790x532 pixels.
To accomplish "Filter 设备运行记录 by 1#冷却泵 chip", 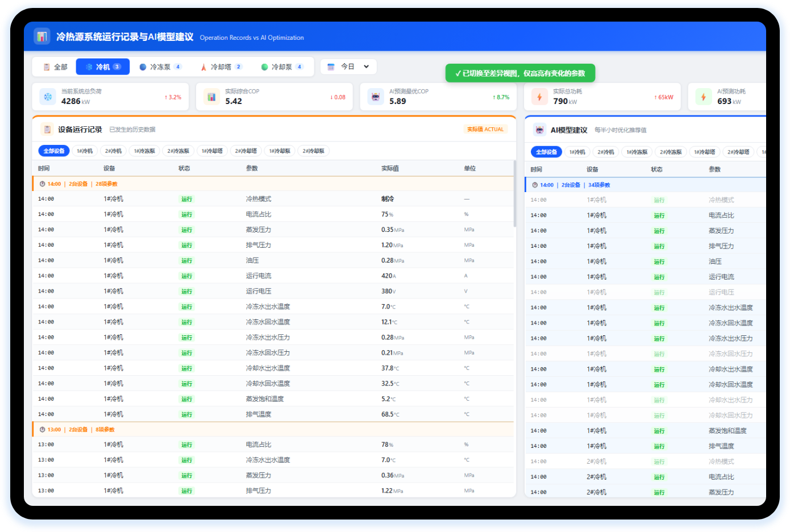I will [280, 151].
